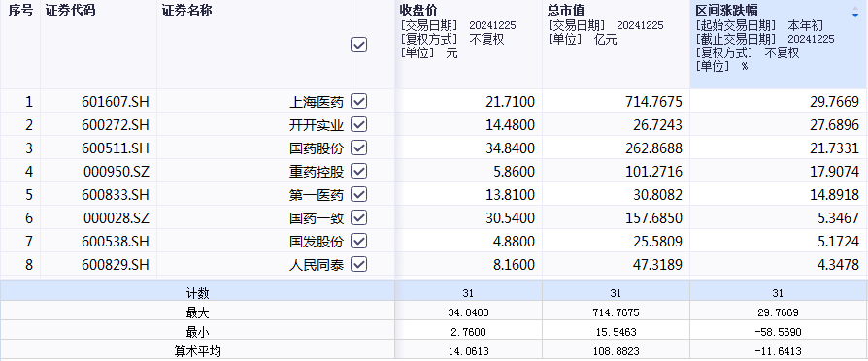Uncheck the checkbox for 开开实业
Image resolution: width=868 pixels, height=361 pixels.
pyautogui.click(x=359, y=124)
